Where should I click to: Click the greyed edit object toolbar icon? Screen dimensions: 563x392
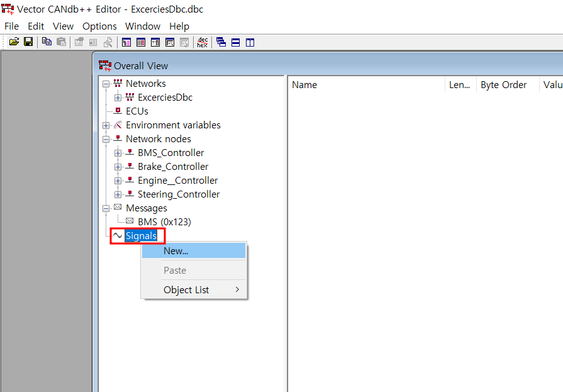pyautogui.click(x=79, y=42)
